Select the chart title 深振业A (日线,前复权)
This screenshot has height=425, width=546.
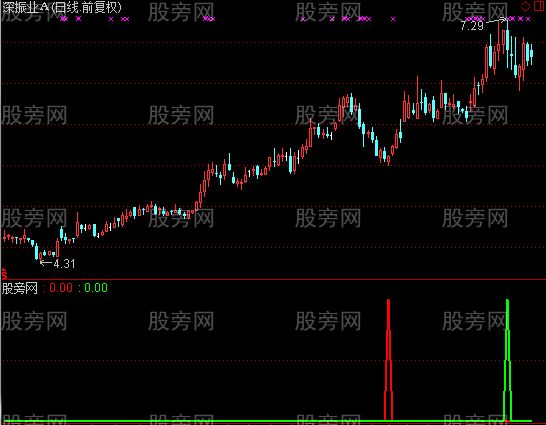[x=62, y=7]
